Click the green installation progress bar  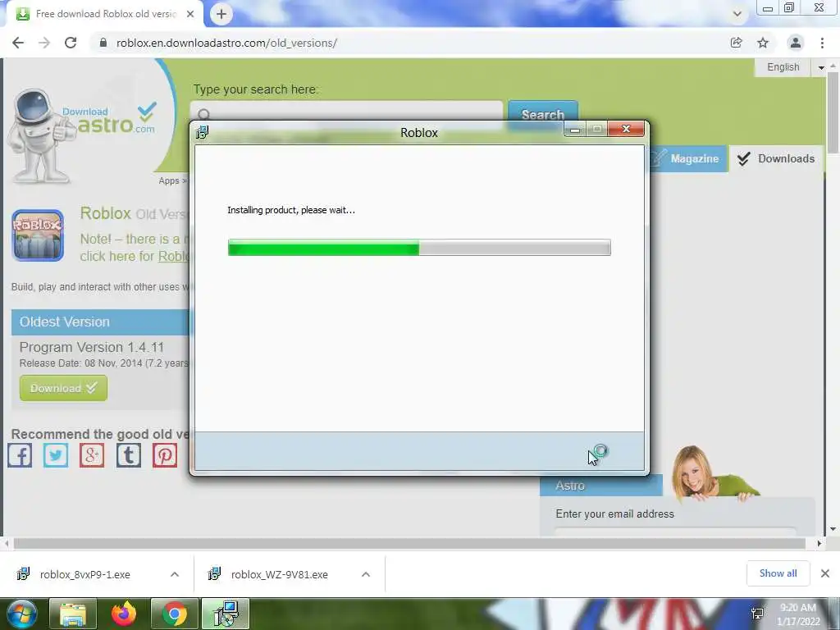(x=419, y=248)
